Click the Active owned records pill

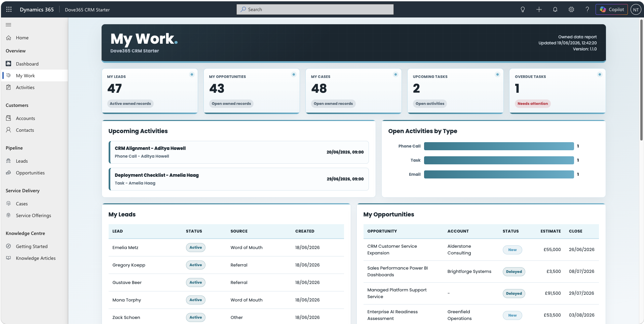point(130,104)
